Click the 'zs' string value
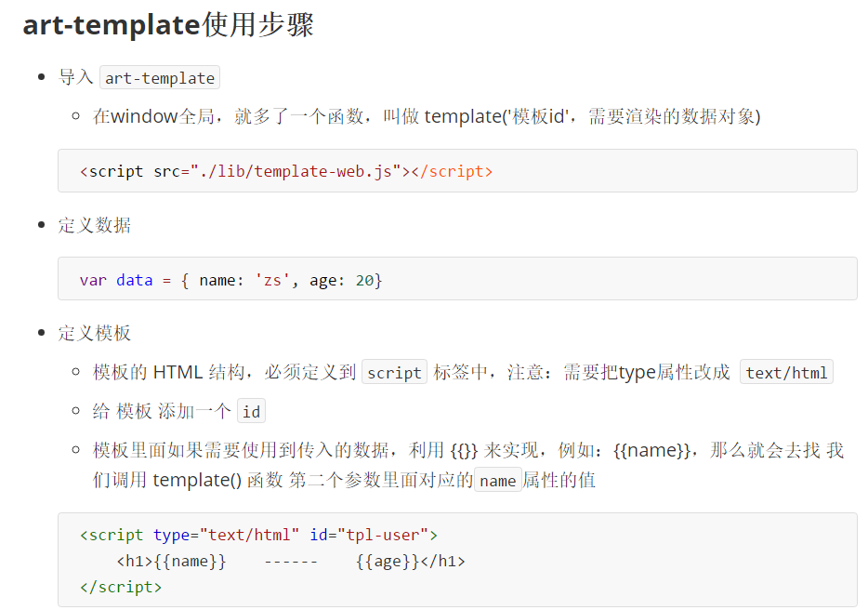 click(271, 280)
